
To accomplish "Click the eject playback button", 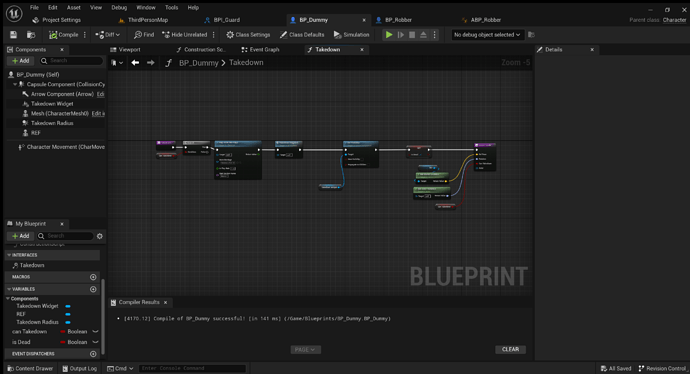I will pos(423,35).
